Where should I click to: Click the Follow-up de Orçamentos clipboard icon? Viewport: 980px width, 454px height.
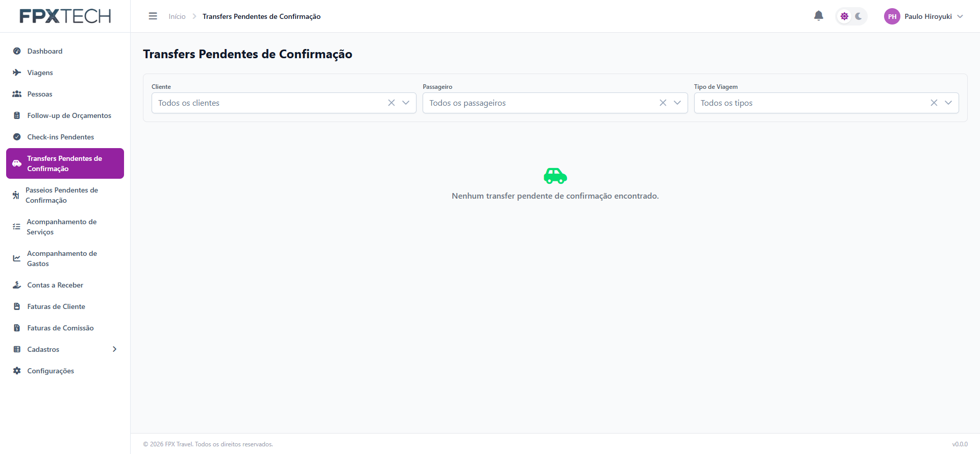coord(17,115)
